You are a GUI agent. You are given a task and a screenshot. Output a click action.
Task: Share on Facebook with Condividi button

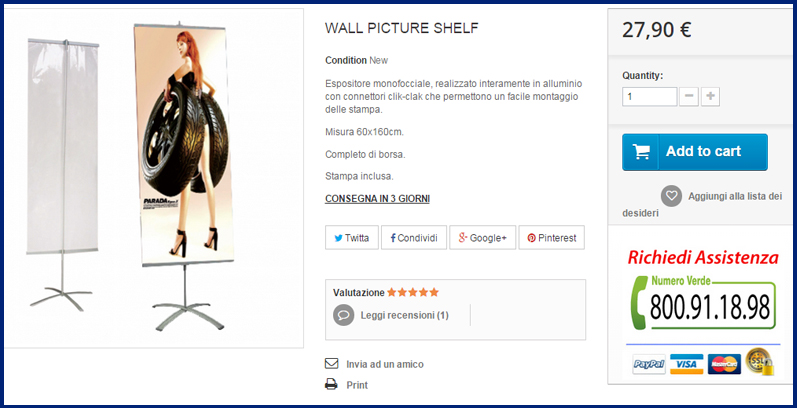pos(414,237)
